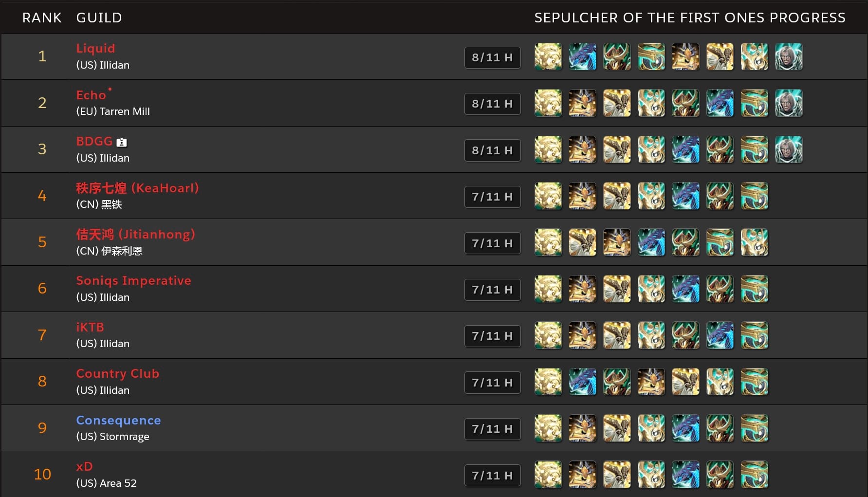
Task: Click xD's 7/11 H progress badge
Action: click(493, 476)
